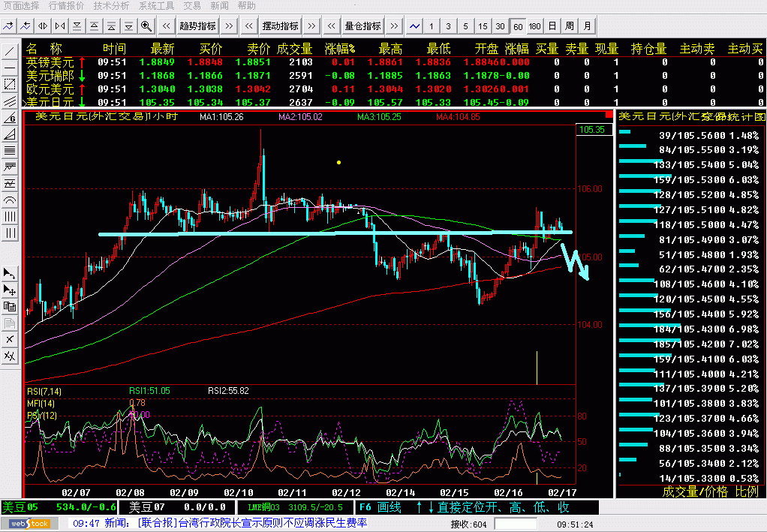Click the 185/105.4200 7.02% volume row
This screenshot has width=767, height=532.
(690, 344)
